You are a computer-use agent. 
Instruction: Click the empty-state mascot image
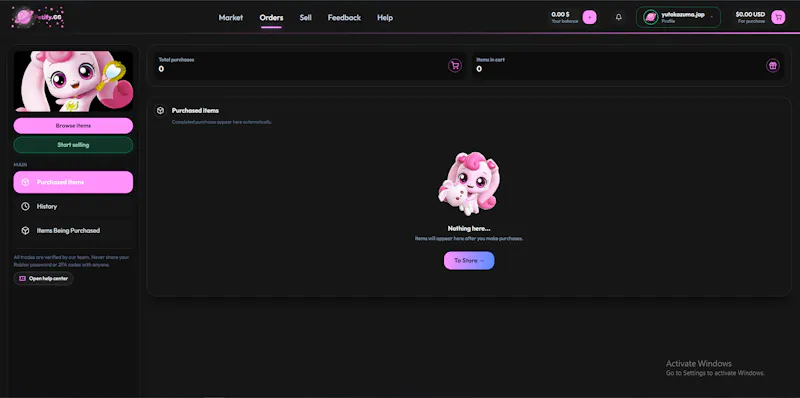(x=469, y=184)
